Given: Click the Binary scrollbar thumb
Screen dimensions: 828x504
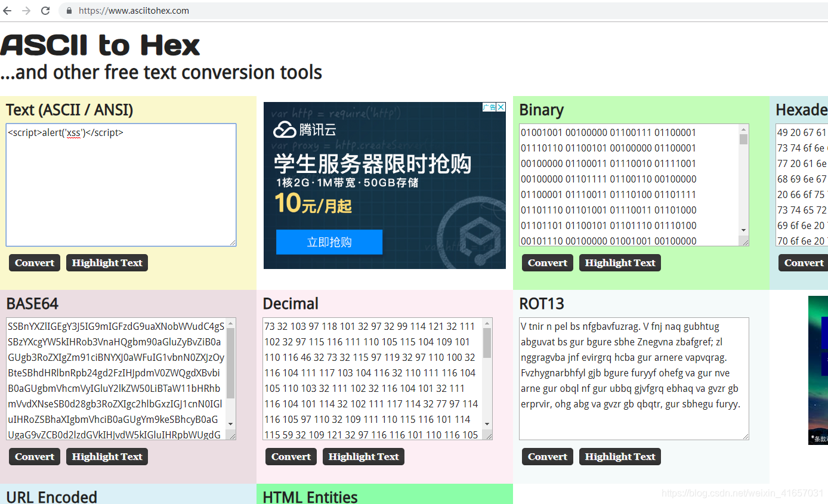Looking at the screenshot, I should tap(743, 140).
